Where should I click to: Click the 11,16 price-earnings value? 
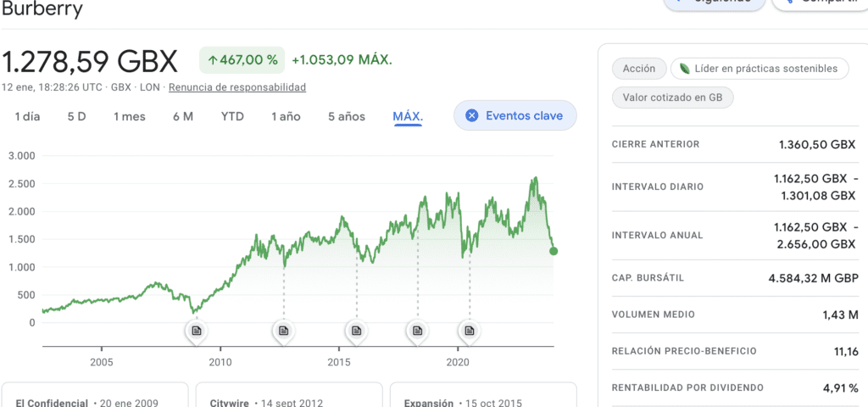pyautogui.click(x=846, y=351)
